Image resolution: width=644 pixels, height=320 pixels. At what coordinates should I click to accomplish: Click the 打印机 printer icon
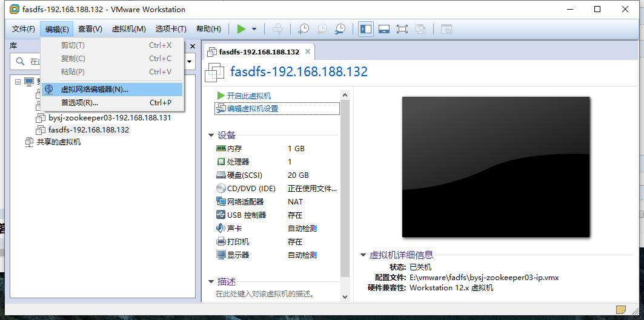[221, 241]
